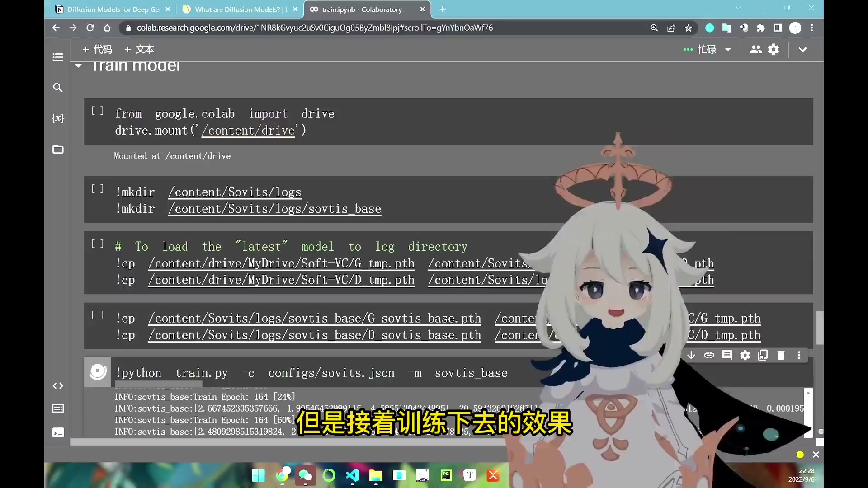Delete the train.py cell
The image size is (868, 488).
pos(781,356)
